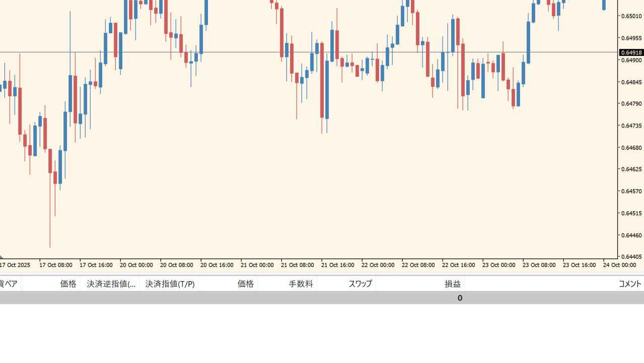This screenshot has width=644, height=363.
Task: Click the first 価格 column header
Action: [68, 284]
